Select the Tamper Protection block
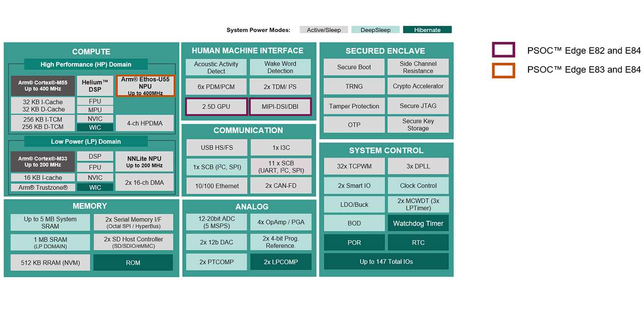 pos(354,106)
